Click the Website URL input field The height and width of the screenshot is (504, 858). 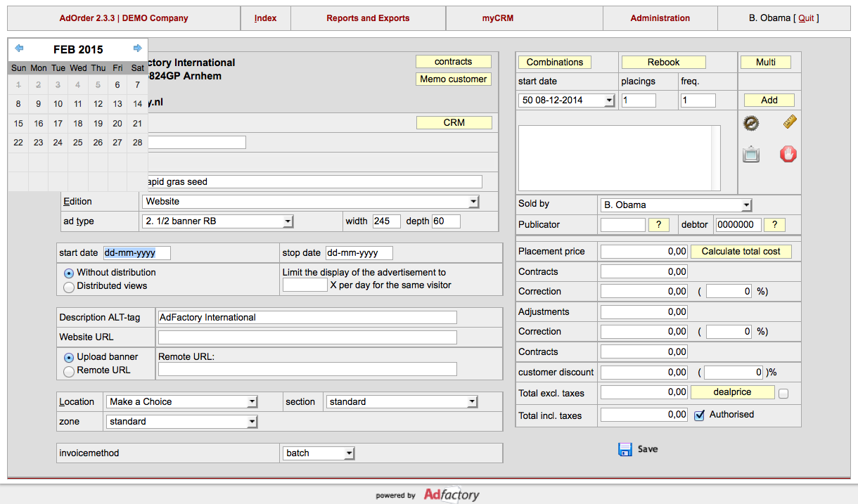(x=307, y=337)
